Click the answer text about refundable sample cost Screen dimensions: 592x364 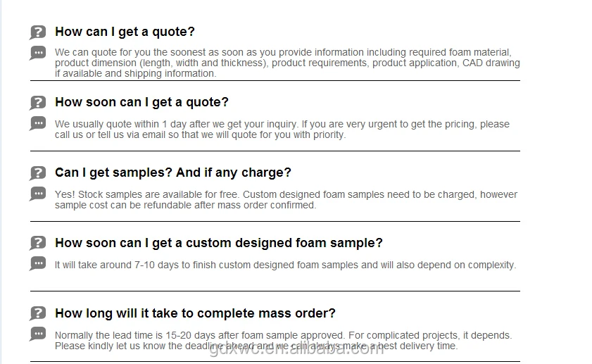point(286,199)
